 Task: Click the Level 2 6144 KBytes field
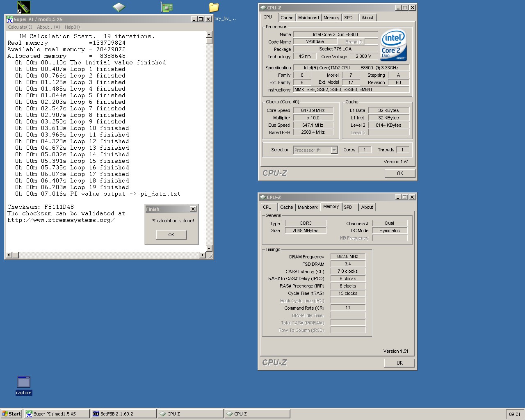tap(389, 125)
